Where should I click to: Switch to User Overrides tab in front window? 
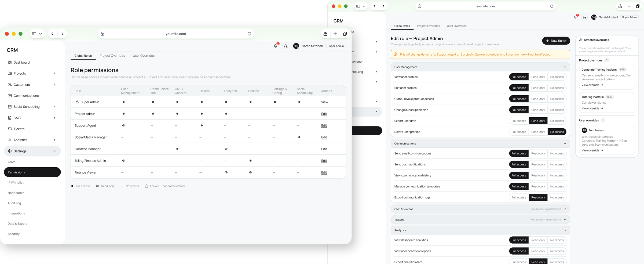point(144,56)
